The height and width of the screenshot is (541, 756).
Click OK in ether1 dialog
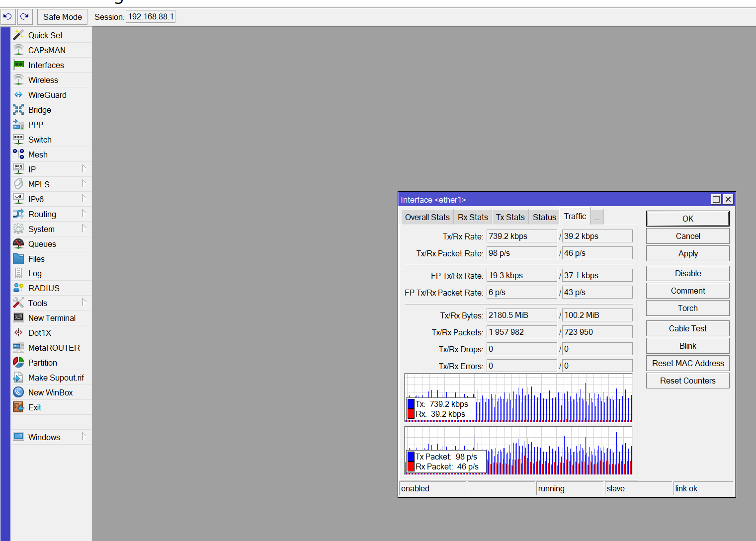[x=688, y=219]
